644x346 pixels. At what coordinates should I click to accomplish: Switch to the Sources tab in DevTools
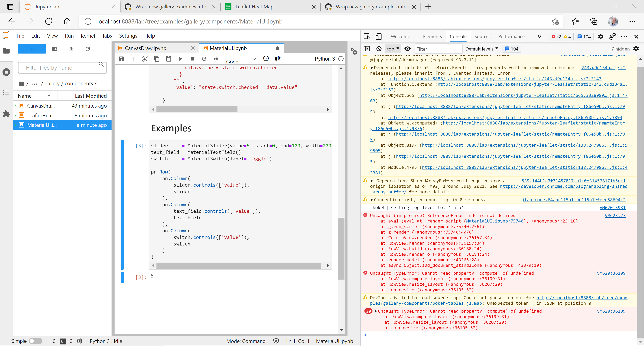(482, 36)
